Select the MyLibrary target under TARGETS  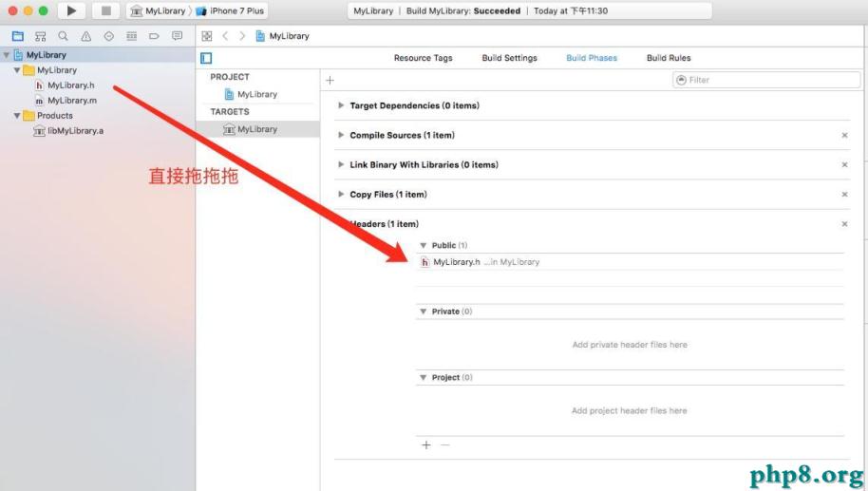click(250, 129)
